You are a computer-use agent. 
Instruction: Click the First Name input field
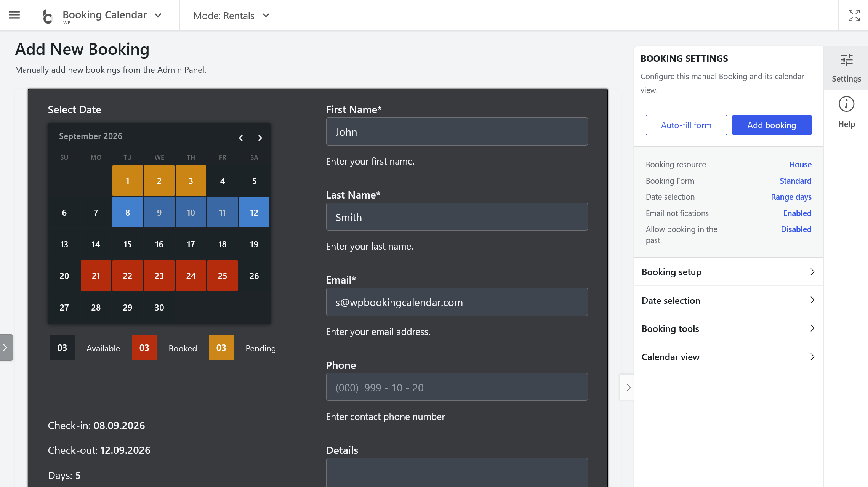pyautogui.click(x=457, y=131)
